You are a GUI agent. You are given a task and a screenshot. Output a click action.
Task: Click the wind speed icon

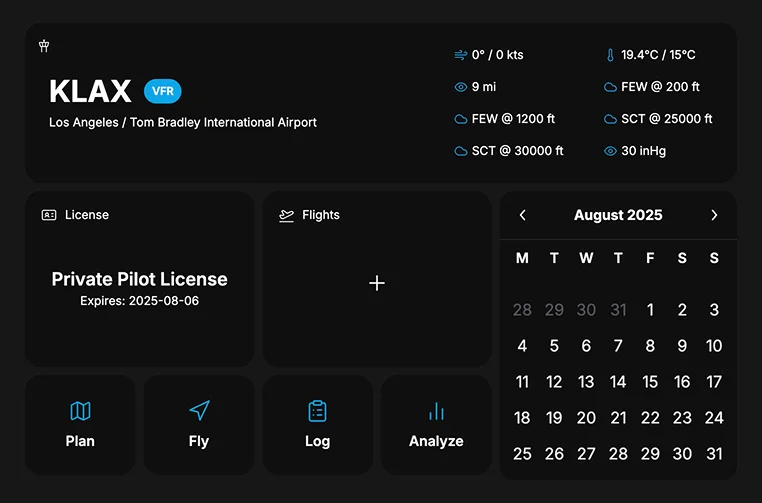(460, 55)
